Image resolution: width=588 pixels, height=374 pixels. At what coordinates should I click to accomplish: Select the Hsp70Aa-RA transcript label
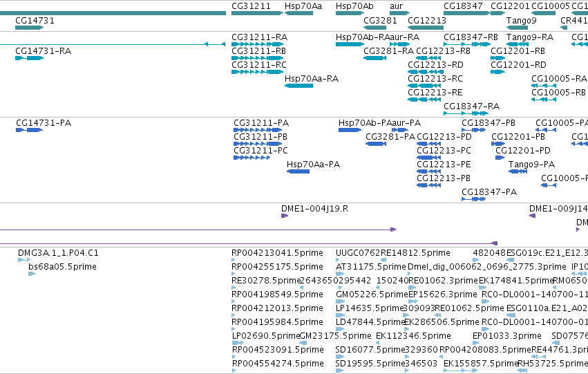(311, 79)
